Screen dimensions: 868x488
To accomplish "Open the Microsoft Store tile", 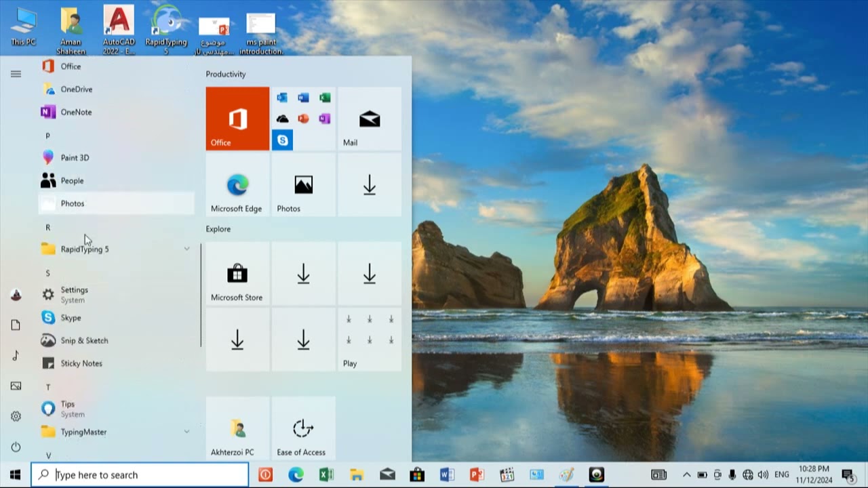I will coord(237,274).
